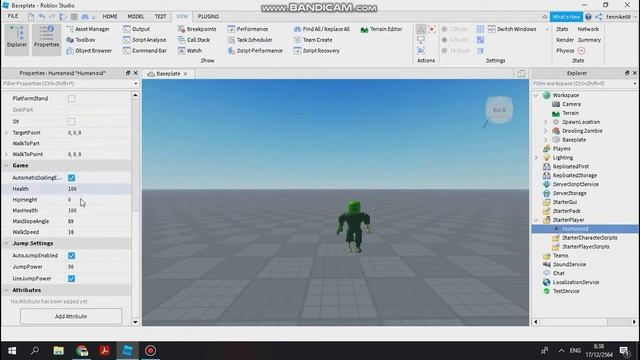Image resolution: width=640 pixels, height=360 pixels.
Task: Open Script Analysis
Action: [x=144, y=40]
